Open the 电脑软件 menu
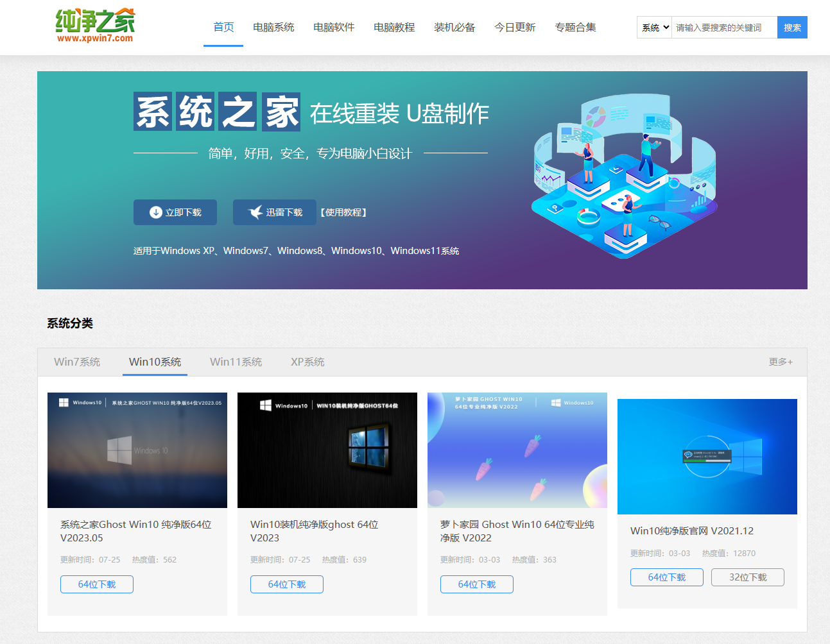 point(334,27)
